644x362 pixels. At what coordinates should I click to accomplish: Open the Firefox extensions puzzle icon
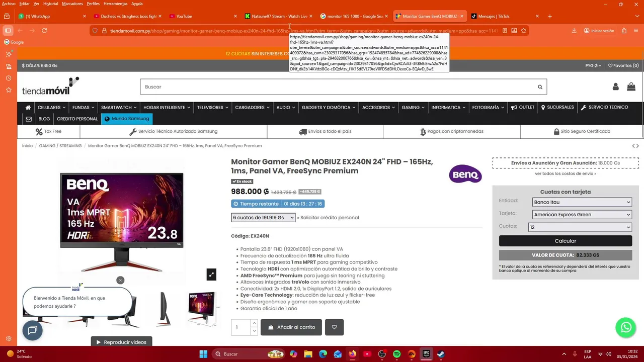(x=624, y=31)
